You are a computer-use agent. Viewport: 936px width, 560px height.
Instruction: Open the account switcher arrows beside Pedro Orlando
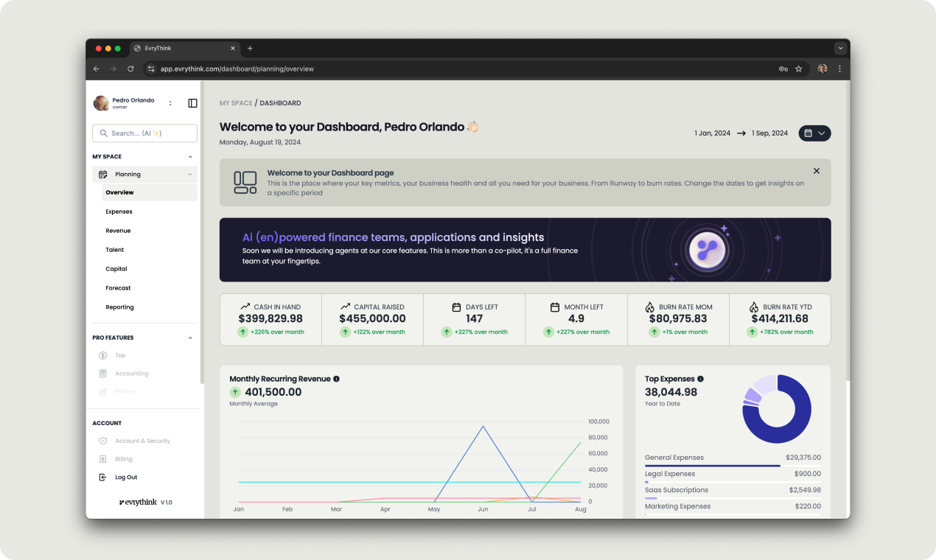coord(170,103)
